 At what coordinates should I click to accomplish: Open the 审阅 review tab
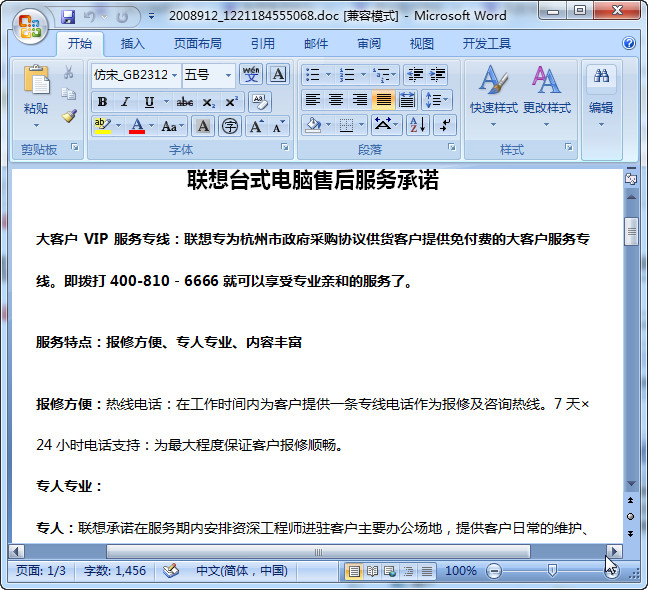369,43
